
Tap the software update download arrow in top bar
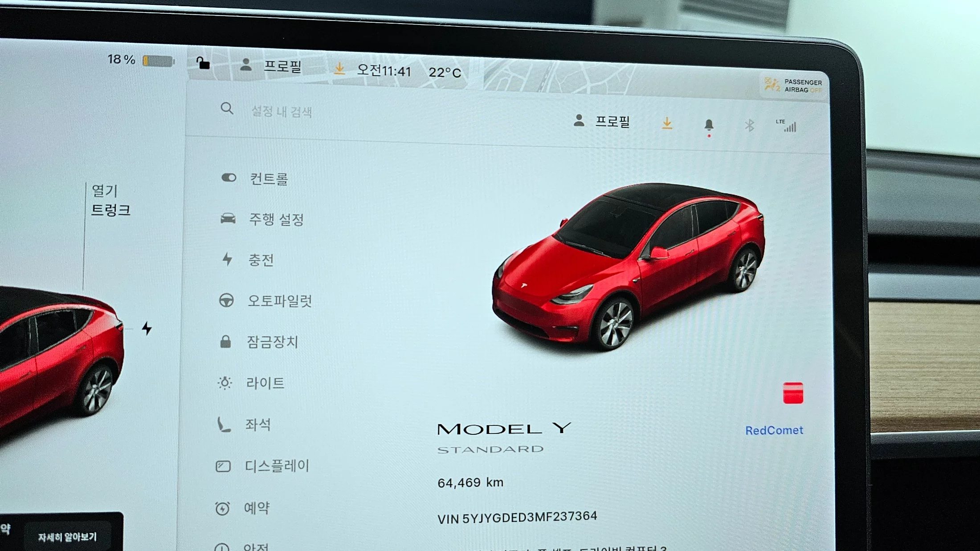(x=339, y=69)
